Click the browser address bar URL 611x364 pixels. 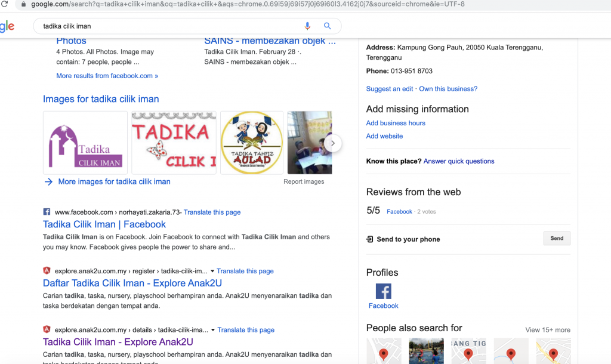point(248,4)
